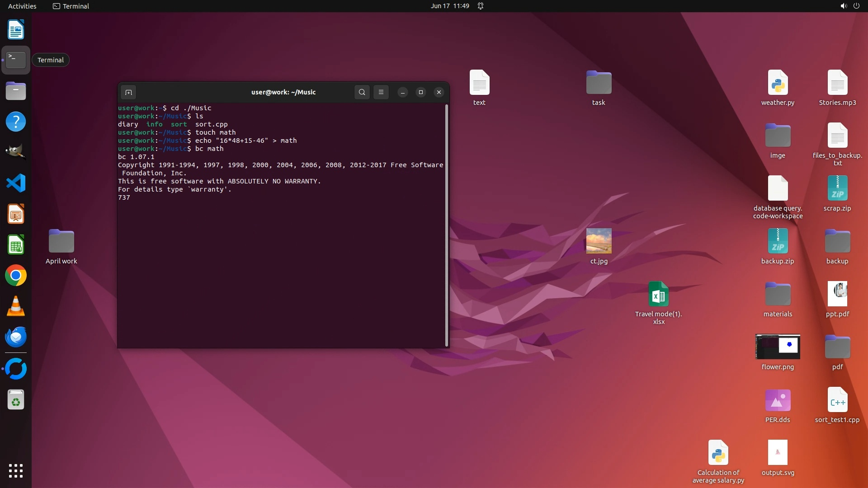Show all applications grid

16,470
